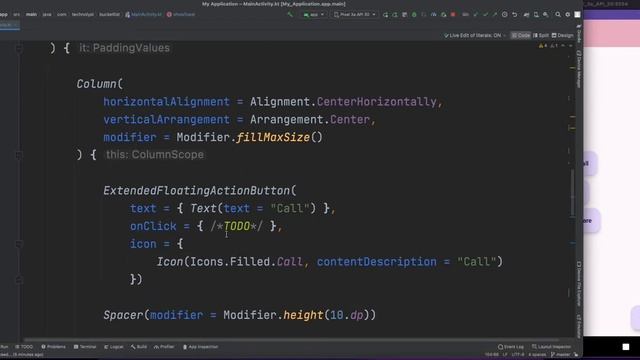Open the TODO tool window
The width and height of the screenshot is (640, 360).
[x=24, y=347]
